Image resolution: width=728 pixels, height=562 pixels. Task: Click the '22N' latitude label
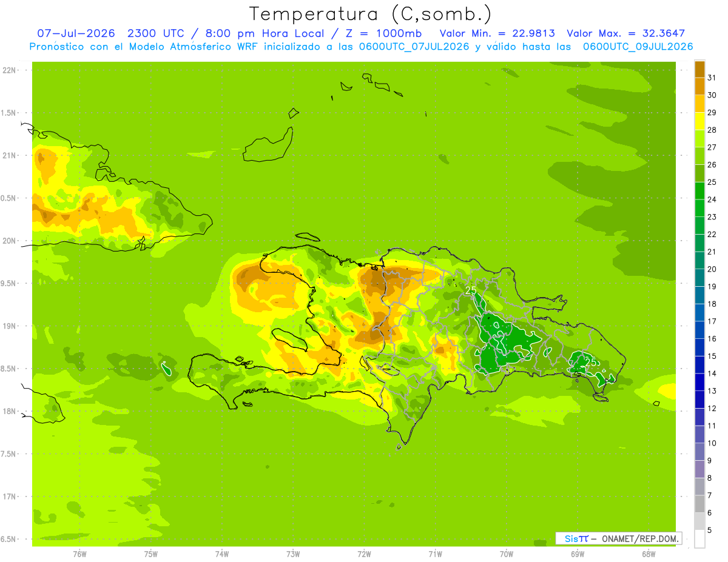9,70
